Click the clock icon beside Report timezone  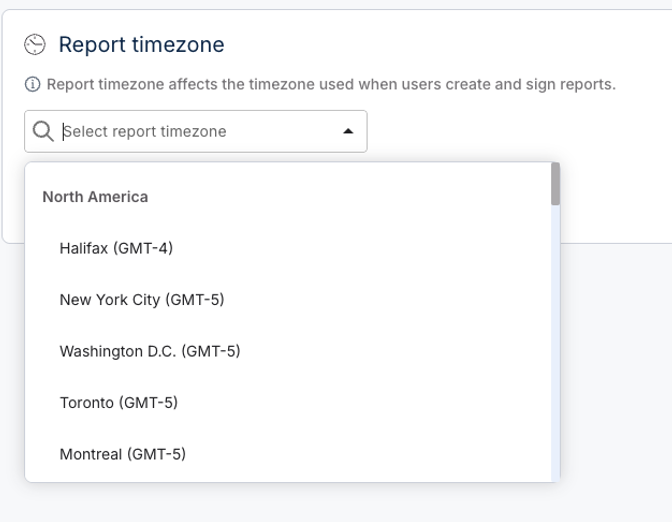[34, 45]
